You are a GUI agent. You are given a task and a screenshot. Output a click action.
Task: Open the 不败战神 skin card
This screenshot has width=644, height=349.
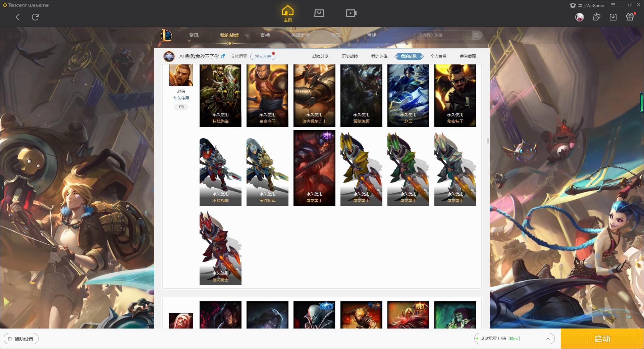[220, 168]
